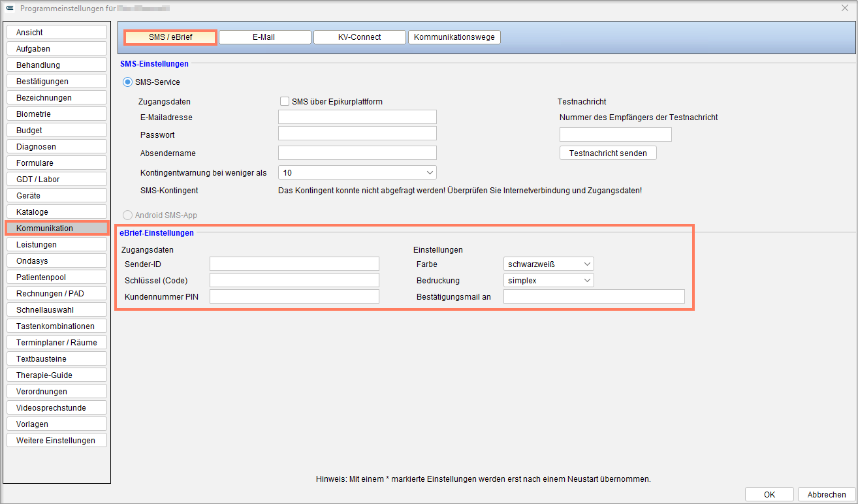
Task: Select Behandlung in the sidebar
Action: [x=57, y=65]
